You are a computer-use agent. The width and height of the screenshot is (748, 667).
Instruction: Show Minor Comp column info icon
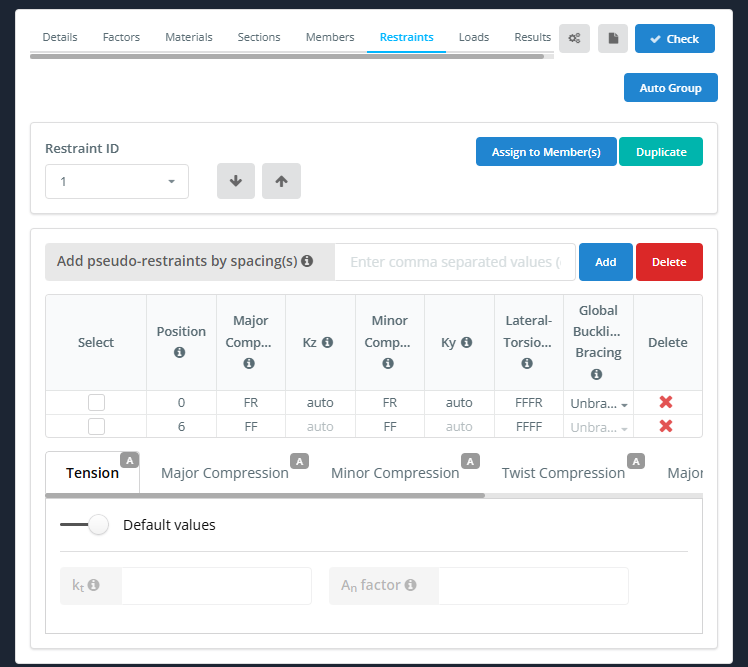coord(388,364)
